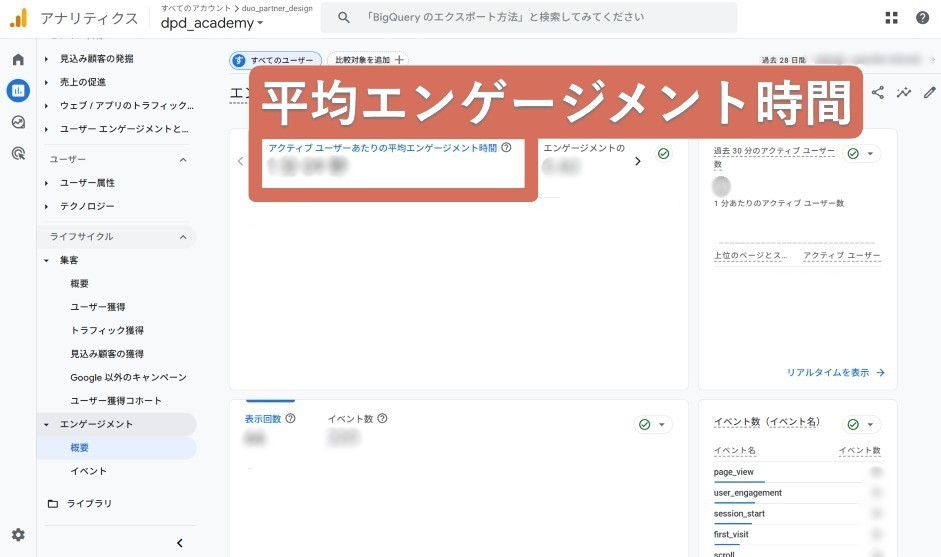Select トラフィック獲得 in the sidebar

107,330
